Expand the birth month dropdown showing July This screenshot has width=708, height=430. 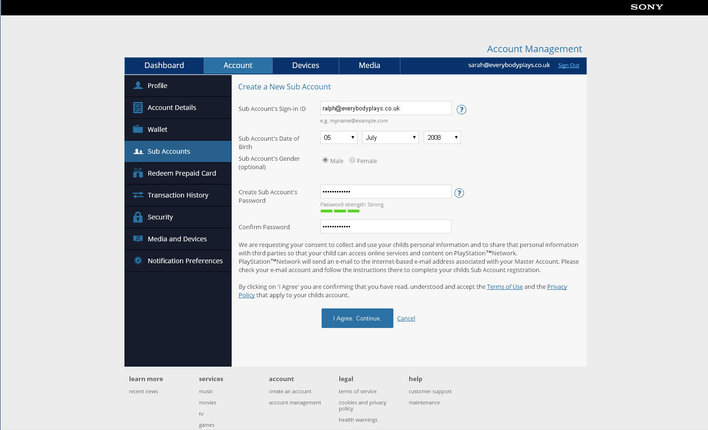390,137
